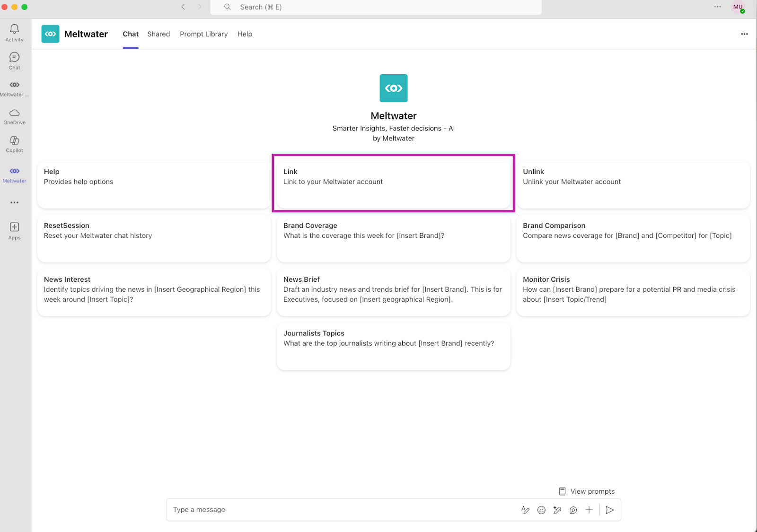Image resolution: width=757 pixels, height=532 pixels.
Task: Go forward with the navigation arrow
Action: (x=200, y=7)
